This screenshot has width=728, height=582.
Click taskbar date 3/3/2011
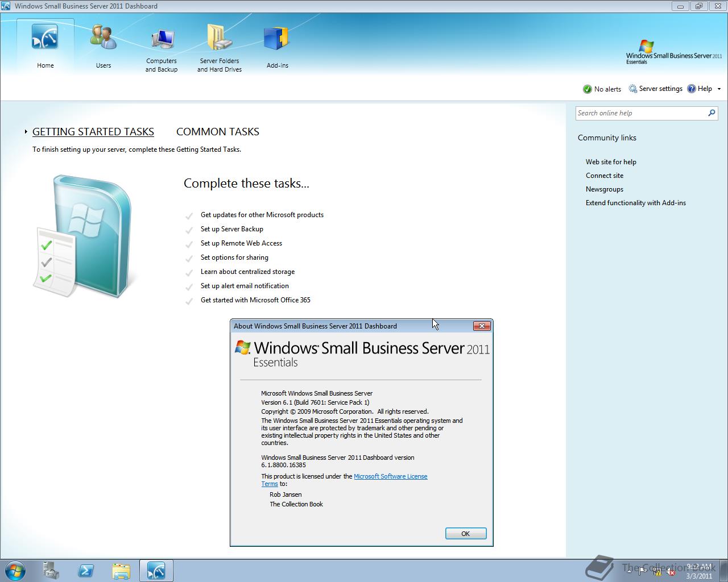[x=699, y=576]
